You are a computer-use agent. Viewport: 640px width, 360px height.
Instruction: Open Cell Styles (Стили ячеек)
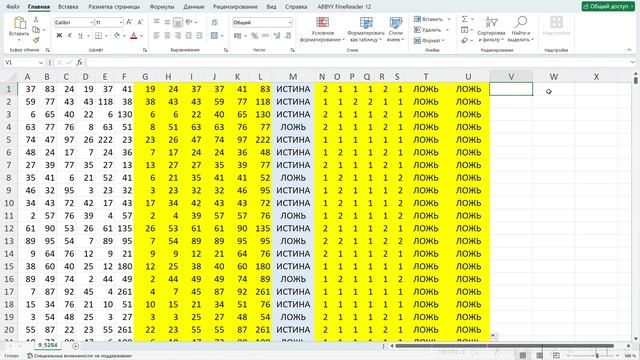[395, 29]
